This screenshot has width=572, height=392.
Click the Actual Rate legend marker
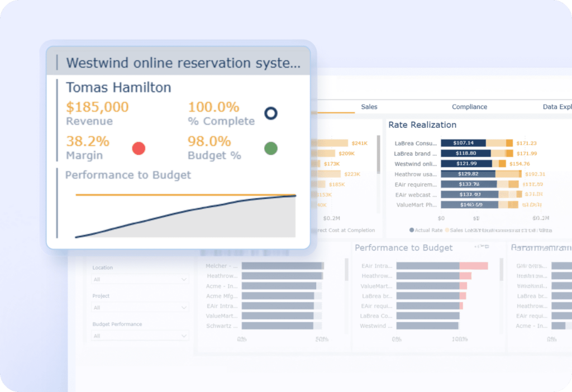[412, 230]
